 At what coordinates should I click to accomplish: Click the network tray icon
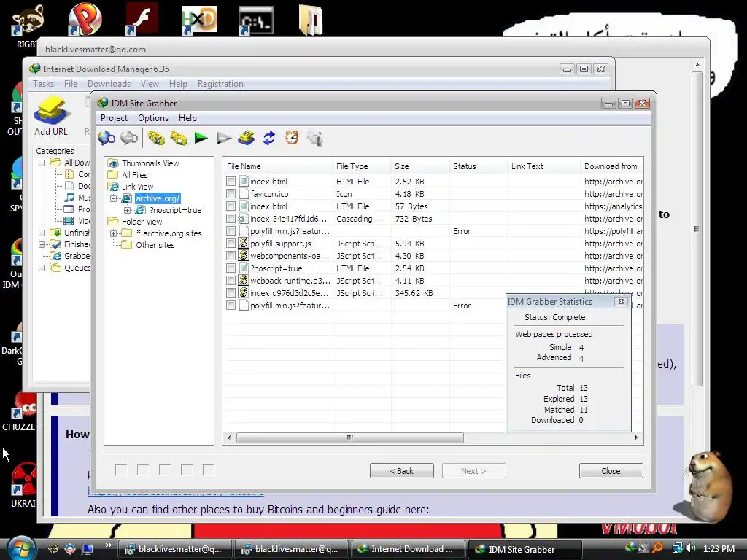click(677, 548)
